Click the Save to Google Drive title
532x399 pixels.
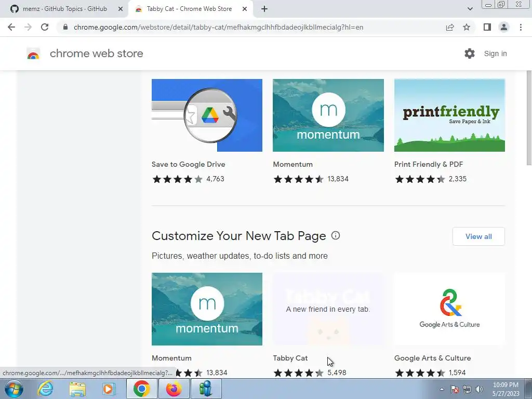point(188,164)
